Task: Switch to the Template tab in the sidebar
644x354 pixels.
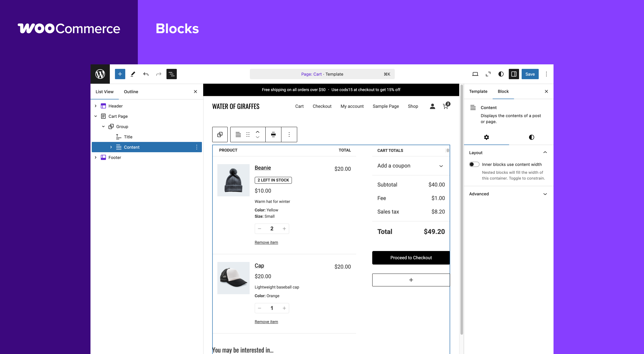Action: tap(478, 91)
